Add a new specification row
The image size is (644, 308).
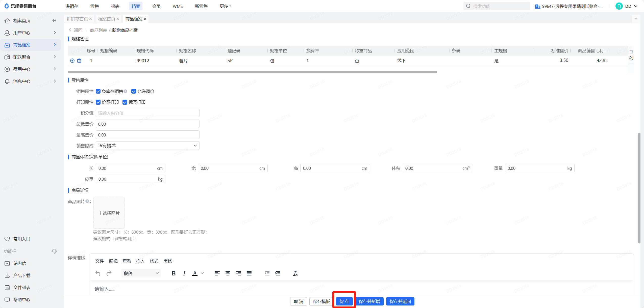[x=72, y=61]
